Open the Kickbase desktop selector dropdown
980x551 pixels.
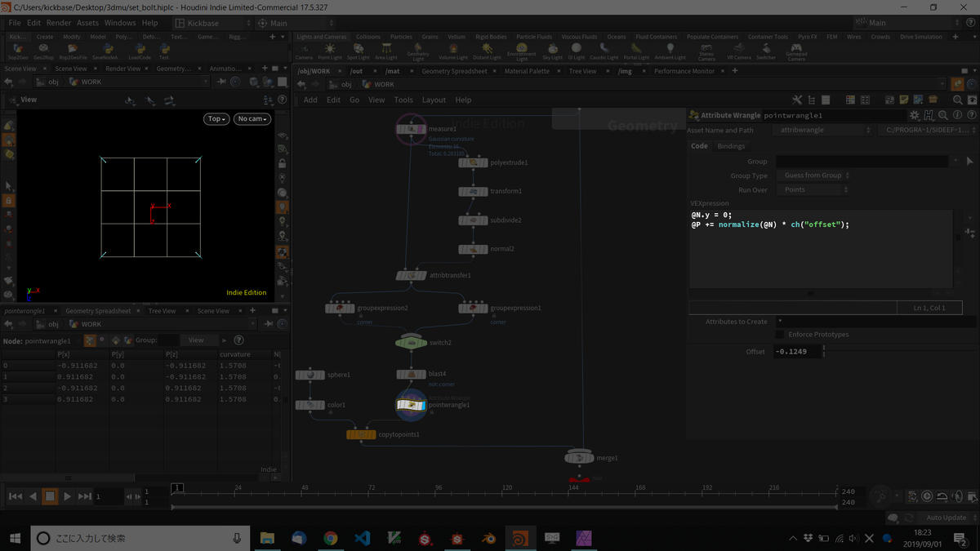coord(211,23)
